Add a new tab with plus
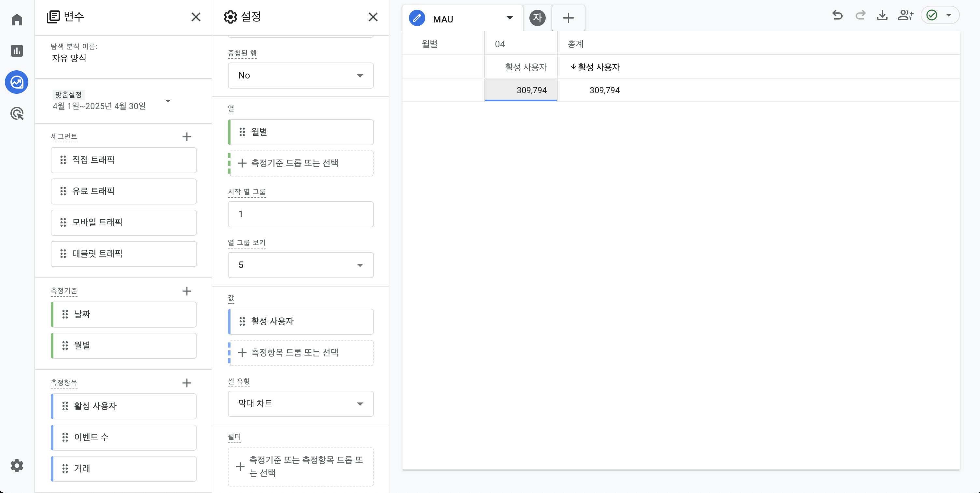Image resolution: width=980 pixels, height=493 pixels. point(568,18)
